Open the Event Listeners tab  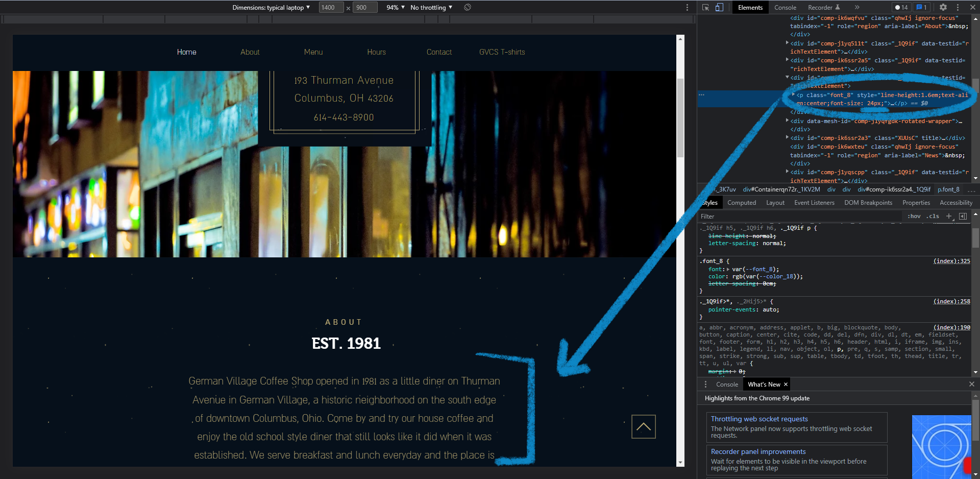click(814, 203)
